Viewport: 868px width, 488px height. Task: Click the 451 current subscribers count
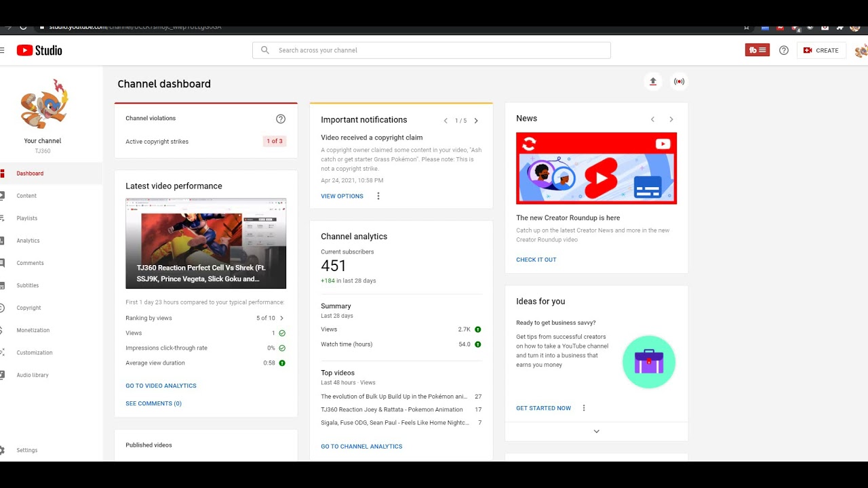pyautogui.click(x=334, y=266)
